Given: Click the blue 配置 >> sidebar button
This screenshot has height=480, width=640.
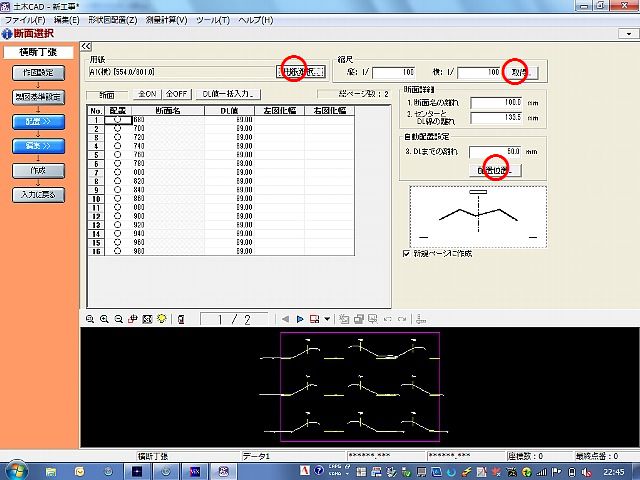Looking at the screenshot, I should pos(38,122).
